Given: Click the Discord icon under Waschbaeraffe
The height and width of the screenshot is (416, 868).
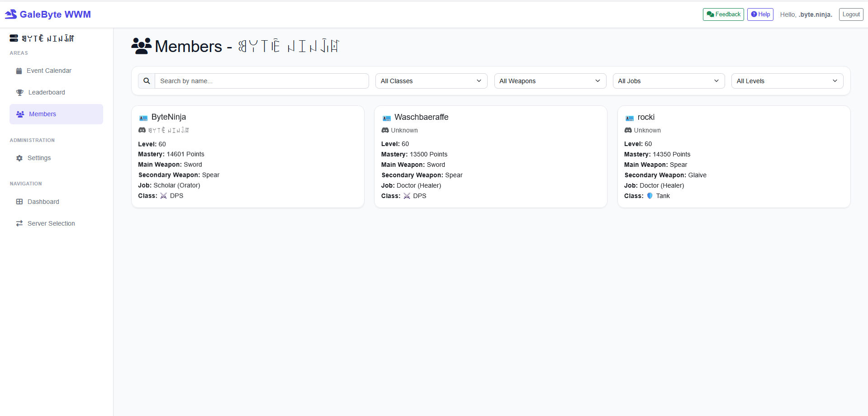Looking at the screenshot, I should click(385, 130).
